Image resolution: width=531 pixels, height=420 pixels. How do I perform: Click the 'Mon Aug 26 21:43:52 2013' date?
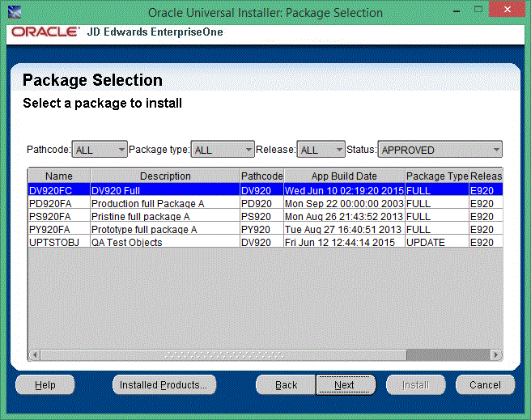(344, 216)
